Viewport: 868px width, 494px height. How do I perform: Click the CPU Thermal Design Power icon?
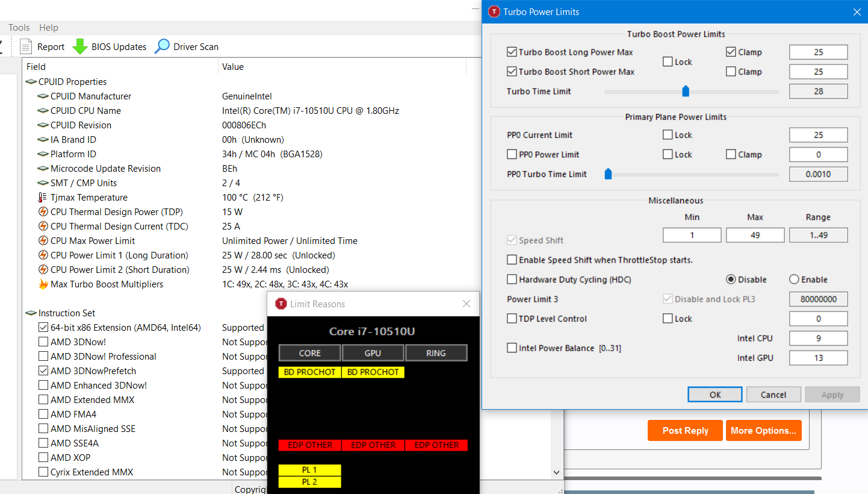coord(43,212)
